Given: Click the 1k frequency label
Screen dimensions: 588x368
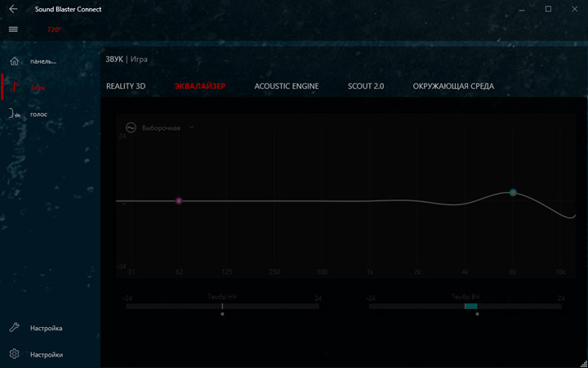Looking at the screenshot, I should [370, 272].
